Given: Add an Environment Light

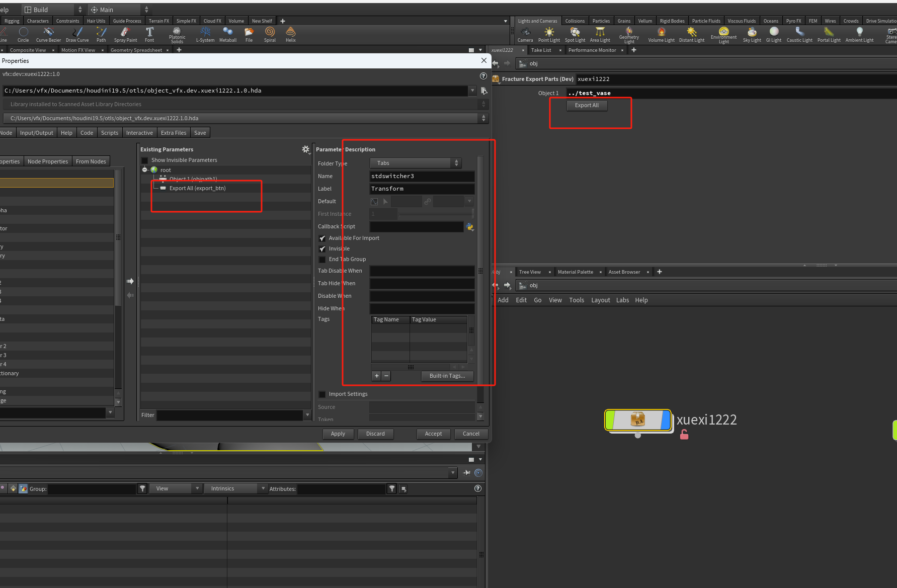Looking at the screenshot, I should pos(723,34).
